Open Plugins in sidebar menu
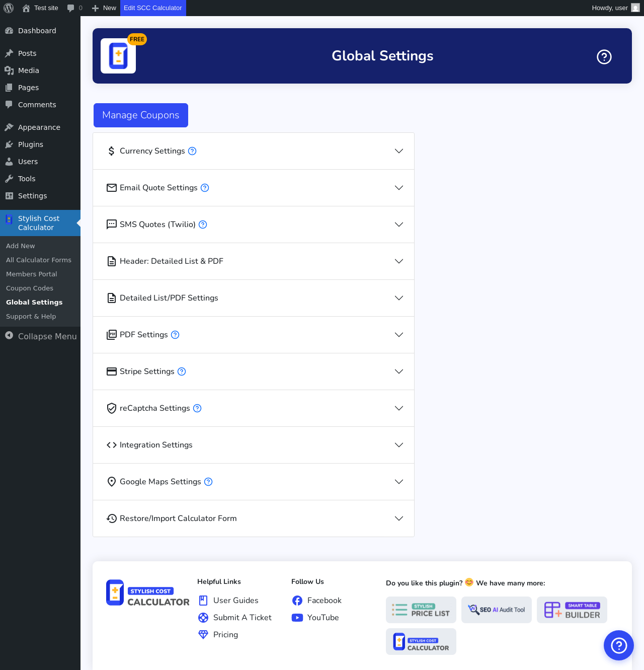Image resolution: width=644 pixels, height=670 pixels. [x=40, y=144]
